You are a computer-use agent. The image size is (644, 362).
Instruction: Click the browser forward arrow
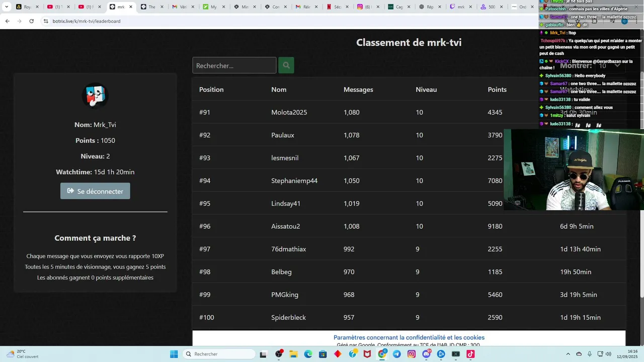pos(19,21)
